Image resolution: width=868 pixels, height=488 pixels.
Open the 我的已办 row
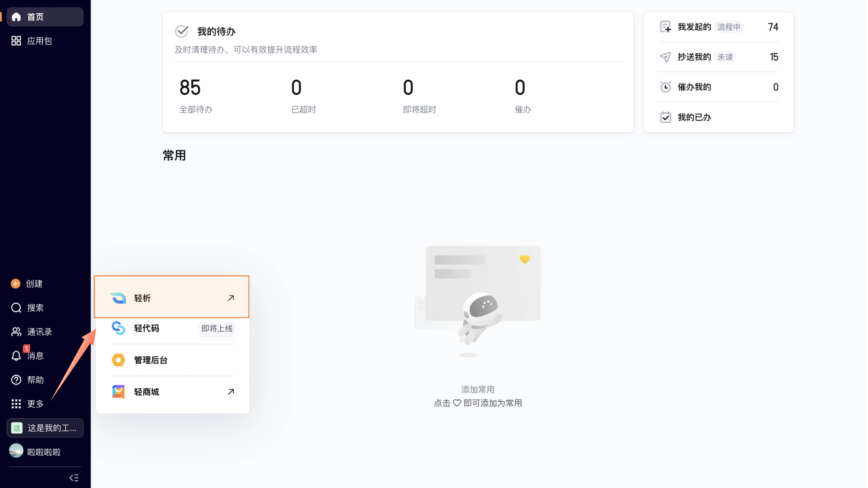[x=718, y=117]
